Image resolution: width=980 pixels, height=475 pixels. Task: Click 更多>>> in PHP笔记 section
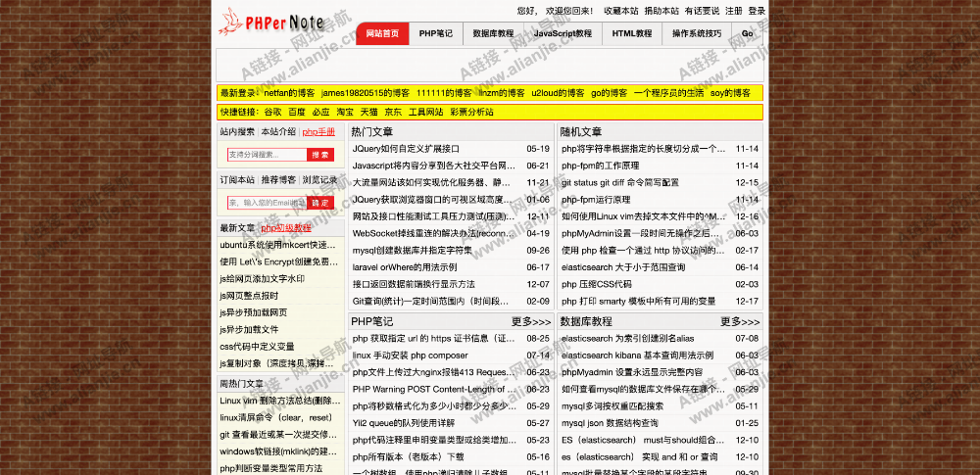pyautogui.click(x=531, y=322)
